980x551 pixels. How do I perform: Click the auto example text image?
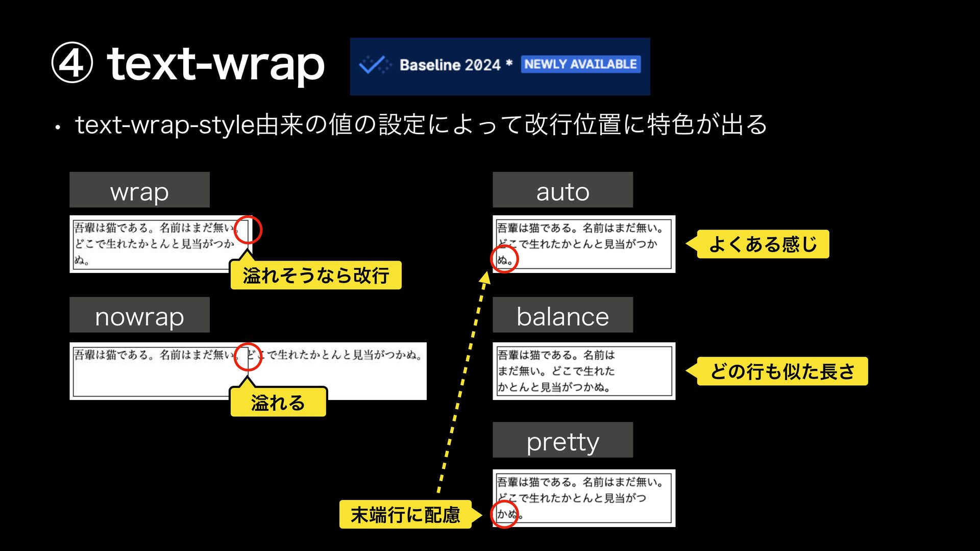tap(584, 244)
